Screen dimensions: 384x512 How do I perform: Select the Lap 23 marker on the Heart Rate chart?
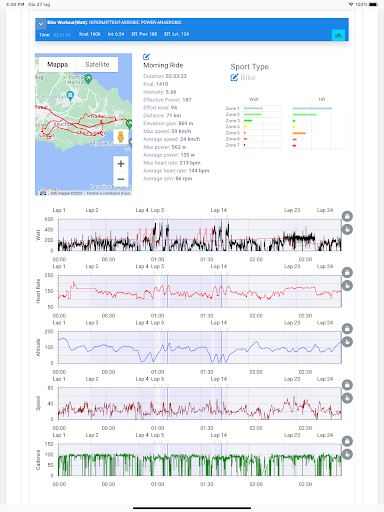point(292,266)
